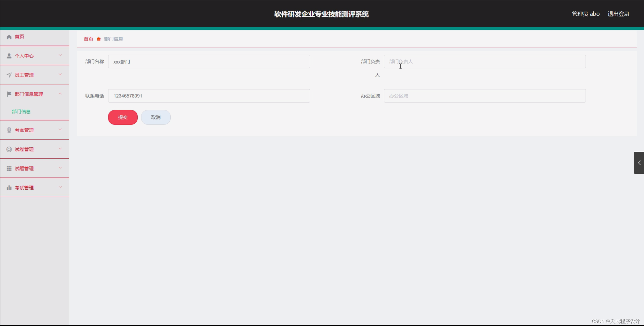
Task: Collapse the 部门信息管理 chevron arrow
Action: (60, 94)
